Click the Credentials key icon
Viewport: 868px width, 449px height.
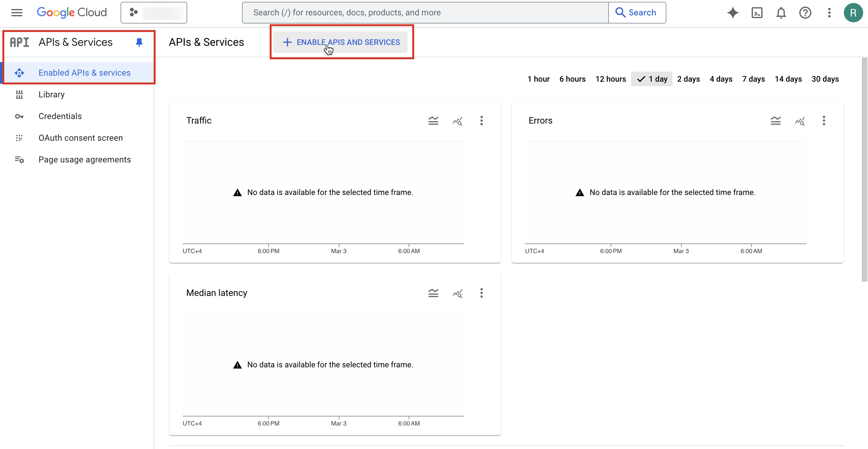point(19,117)
